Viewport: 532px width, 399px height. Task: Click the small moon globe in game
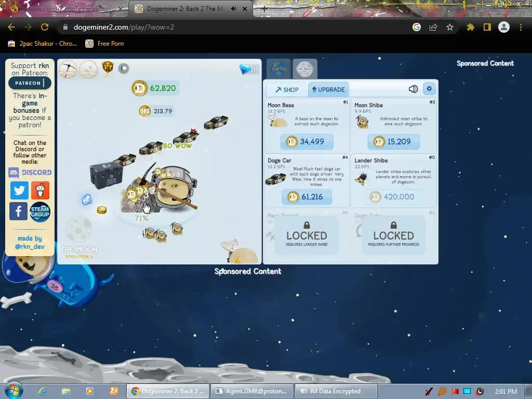pyautogui.click(x=79, y=230)
